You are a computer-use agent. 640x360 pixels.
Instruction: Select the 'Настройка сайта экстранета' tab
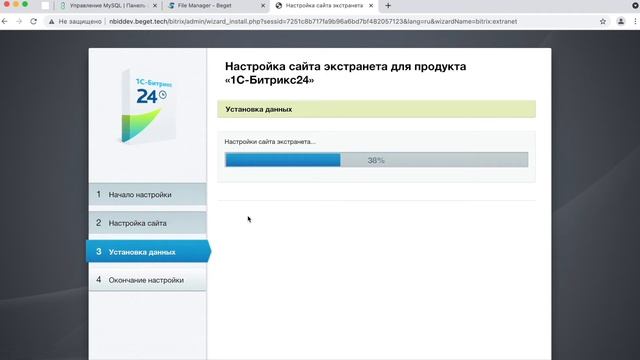[x=324, y=6]
